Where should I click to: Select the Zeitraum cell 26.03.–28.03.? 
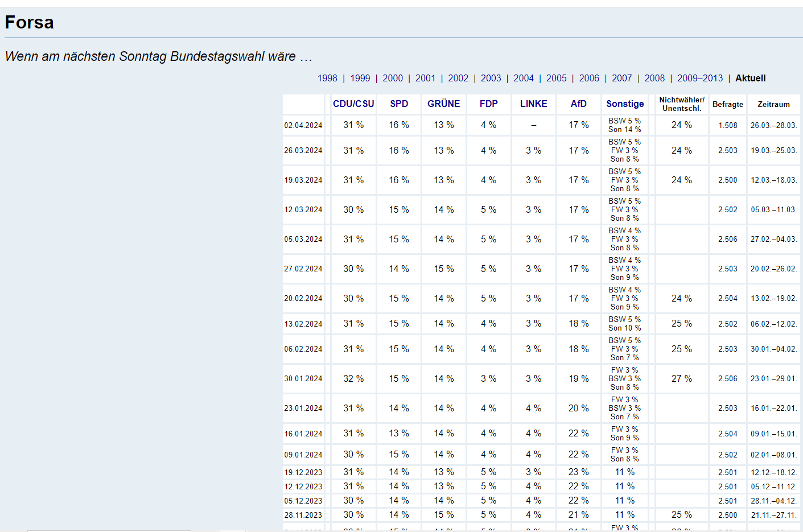(773, 125)
